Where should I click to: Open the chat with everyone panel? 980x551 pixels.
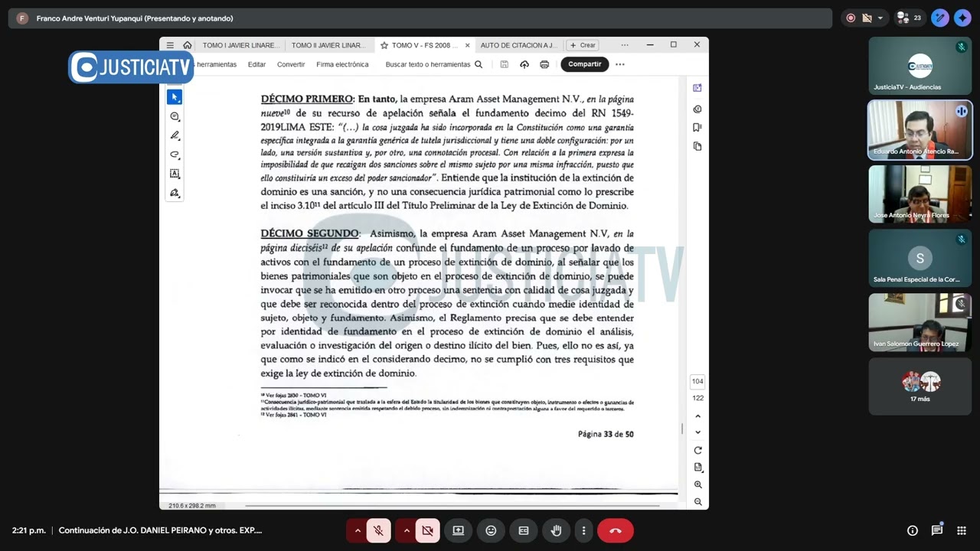tap(937, 530)
